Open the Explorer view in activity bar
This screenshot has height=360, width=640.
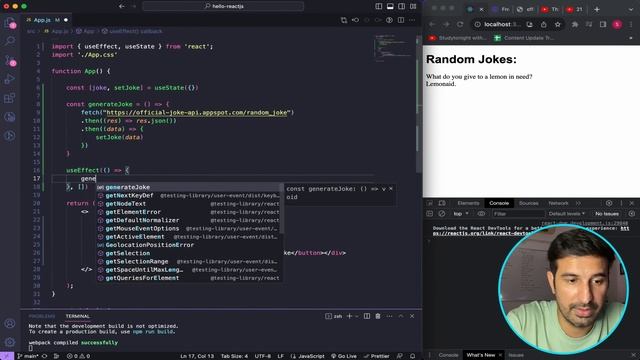tap(10, 23)
